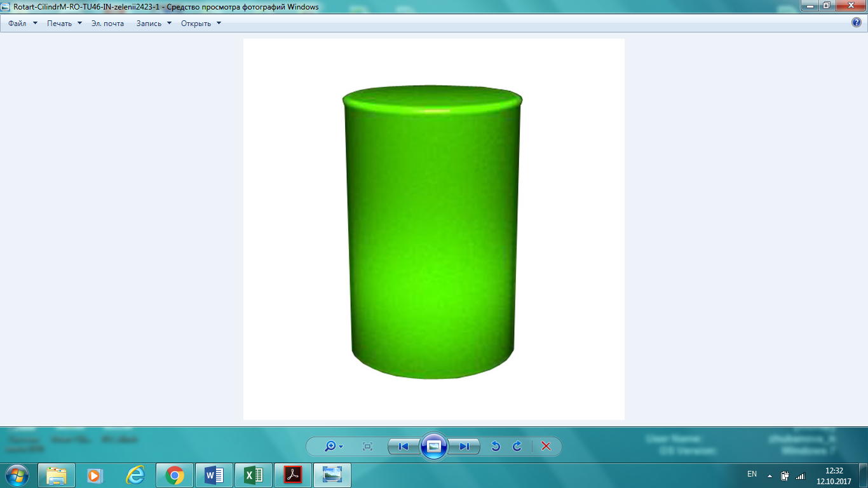Switch to Microsoft Excel in taskbar
This screenshot has height=488, width=868.
pyautogui.click(x=254, y=475)
